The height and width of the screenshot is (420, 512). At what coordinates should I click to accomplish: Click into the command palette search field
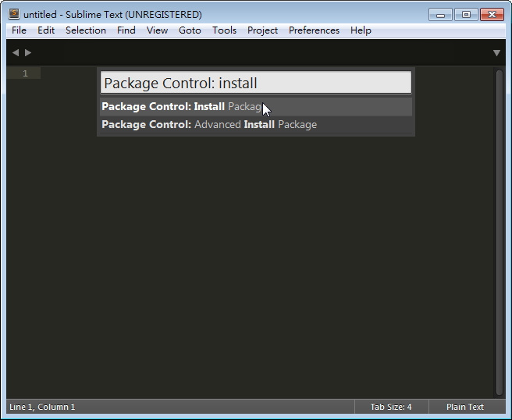click(256, 83)
